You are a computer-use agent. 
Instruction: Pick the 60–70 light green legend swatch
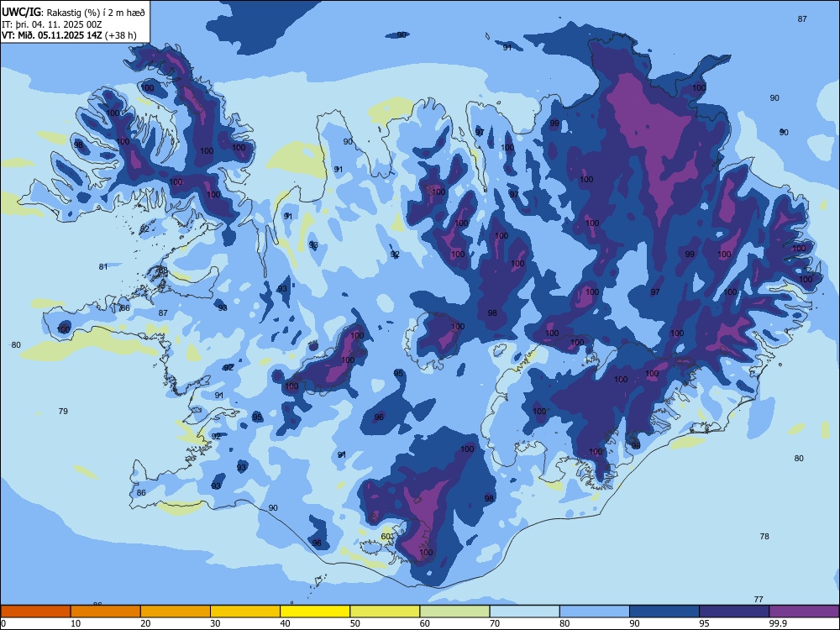(x=454, y=612)
